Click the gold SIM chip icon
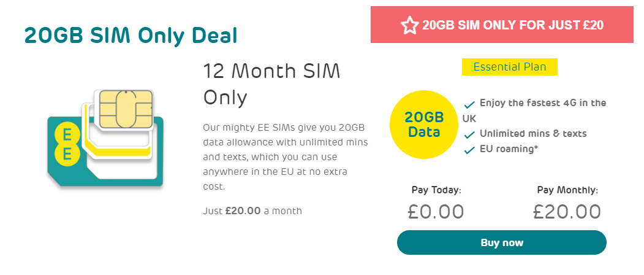Image resolution: width=644 pixels, height=275 pixels. 124,109
